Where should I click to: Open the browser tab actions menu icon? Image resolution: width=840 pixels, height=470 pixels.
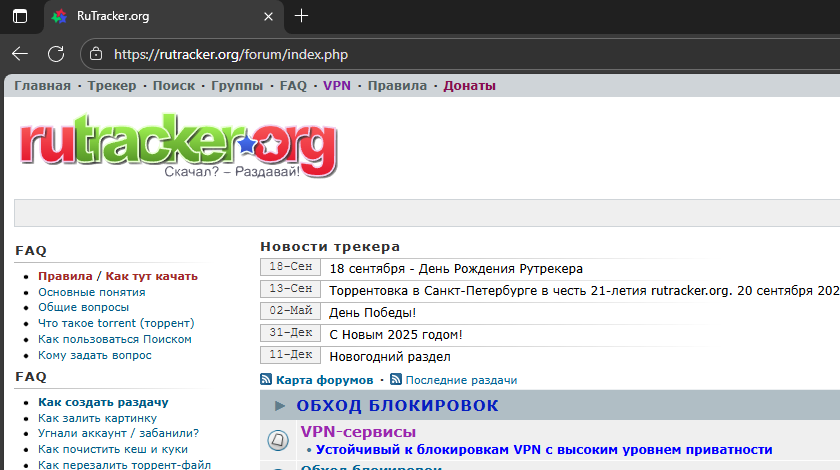[x=20, y=16]
